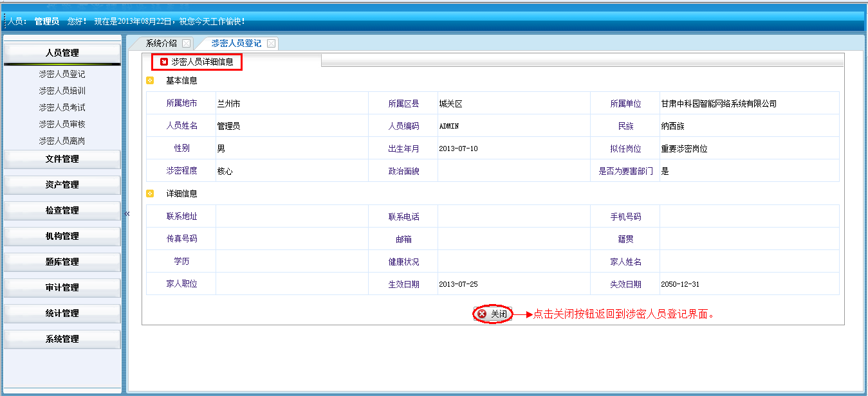Open 涉密人员离岗 in the sidebar
868x396 pixels.
tap(62, 141)
